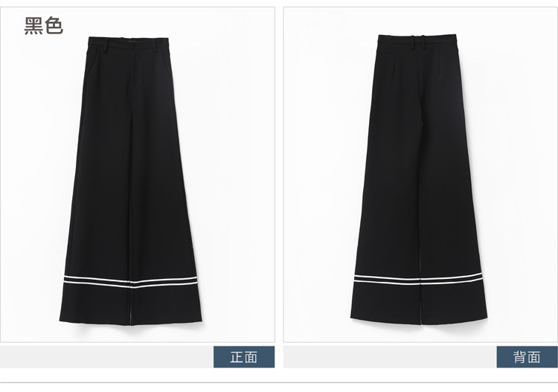The width and height of the screenshot is (558, 392).
Task: Click the horizontal divider line below the captions
Action: (x=279, y=383)
